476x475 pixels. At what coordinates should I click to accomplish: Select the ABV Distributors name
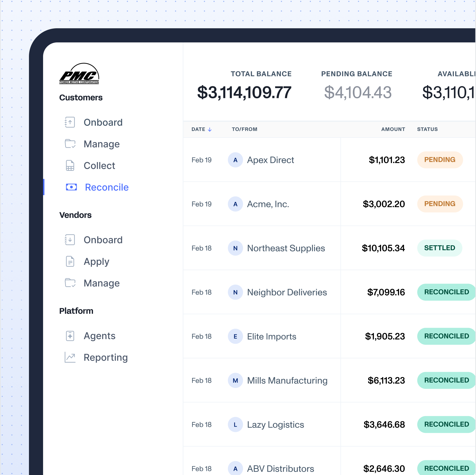(281, 469)
